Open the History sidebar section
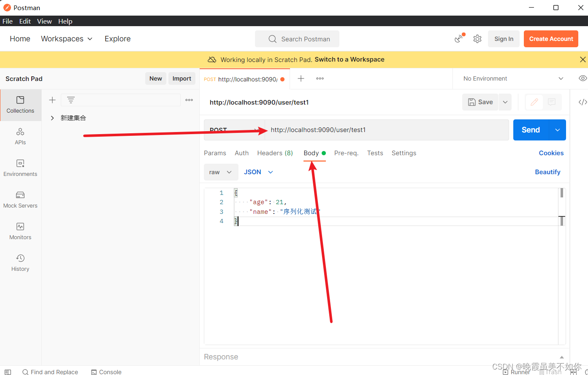Screen dimensions: 588x375 click(20, 263)
